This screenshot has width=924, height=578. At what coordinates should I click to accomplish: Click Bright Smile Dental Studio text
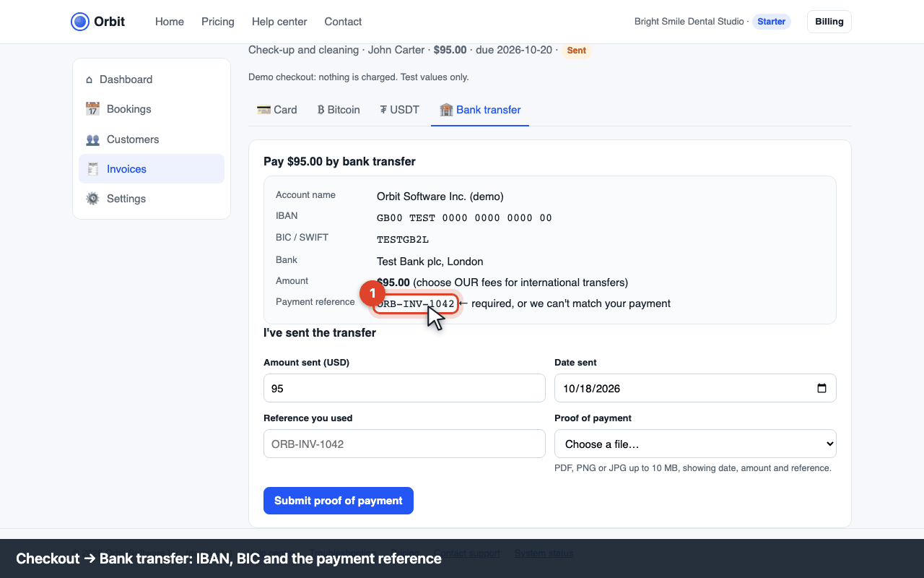(689, 22)
